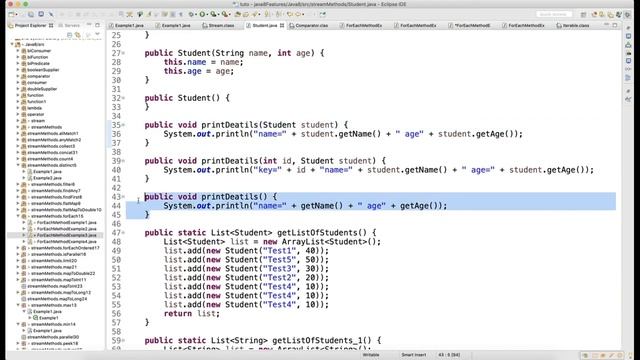Collapse the Student(String name, int age) constructor fold

click(123, 53)
